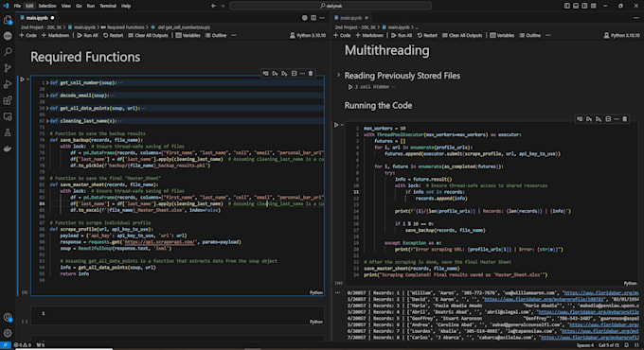
Task: Toggle secondary sidebar layout button
Action: [x=585, y=6]
